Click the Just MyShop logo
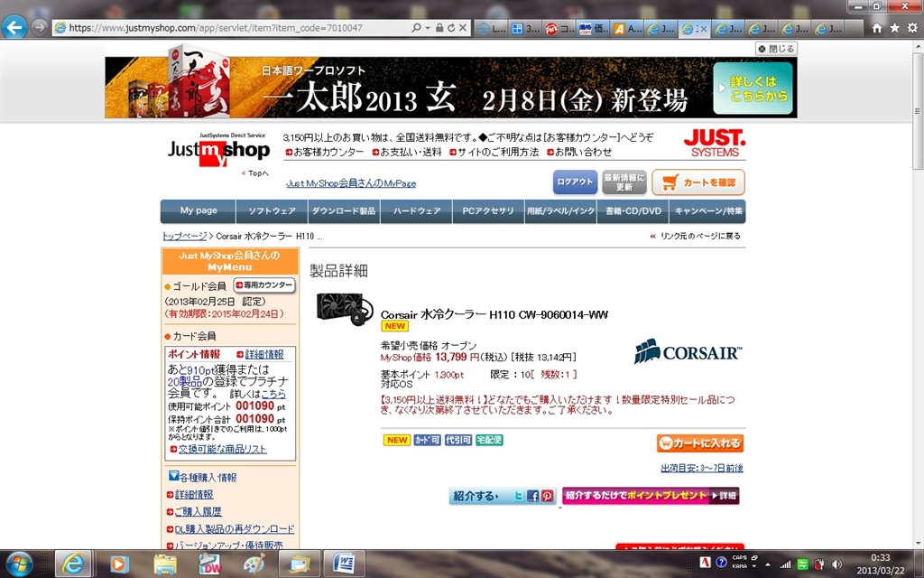Image resolution: width=924 pixels, height=578 pixels. [x=218, y=151]
